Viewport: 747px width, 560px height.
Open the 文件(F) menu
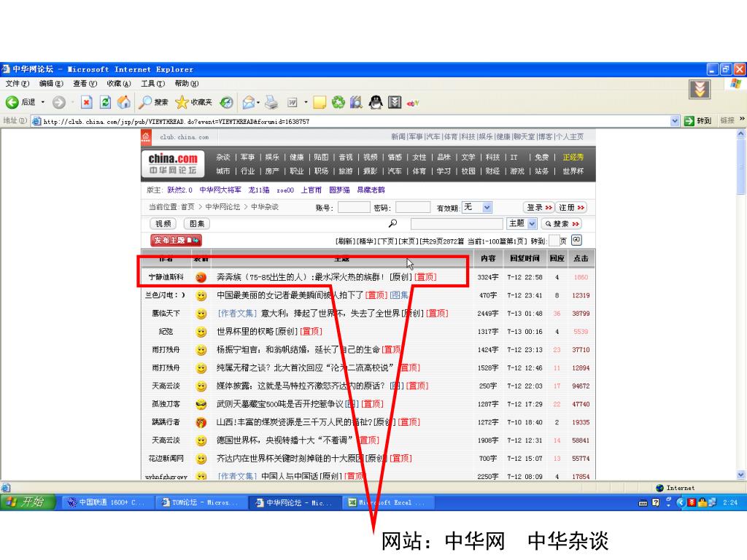coord(18,84)
